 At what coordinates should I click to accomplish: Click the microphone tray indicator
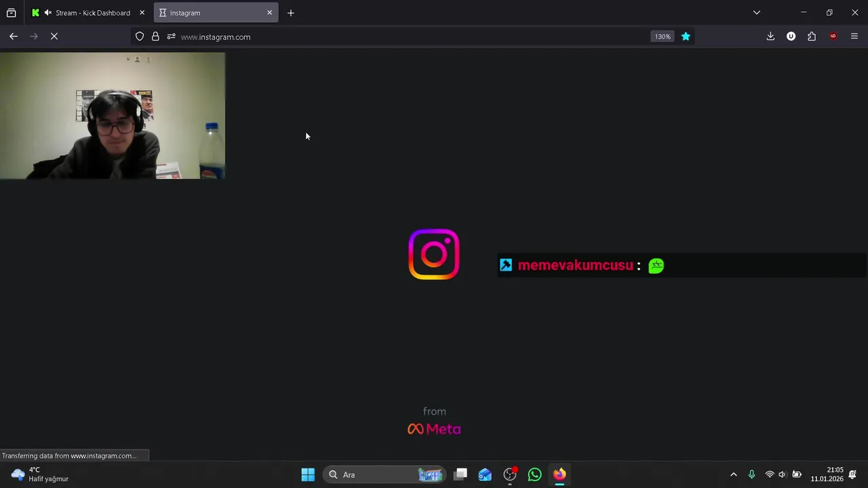pos(751,474)
